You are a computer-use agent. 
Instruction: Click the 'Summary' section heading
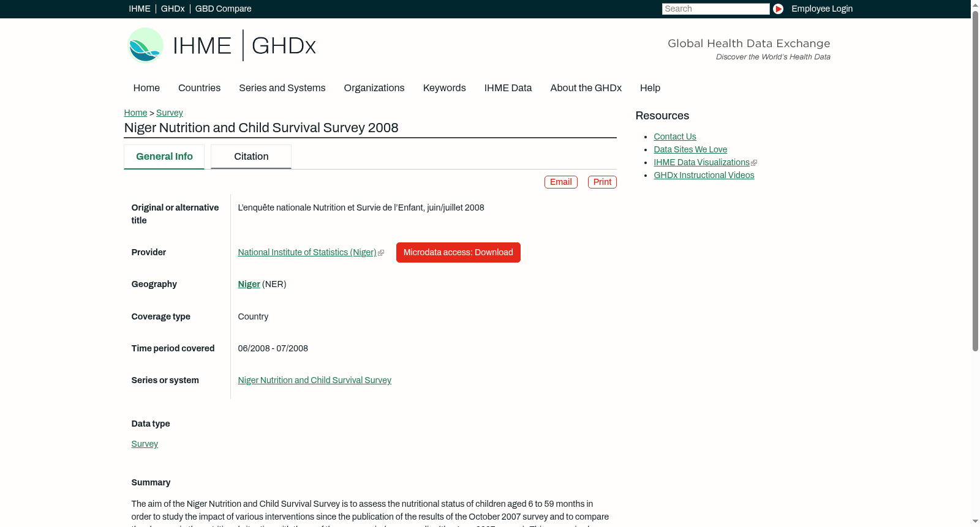click(151, 482)
